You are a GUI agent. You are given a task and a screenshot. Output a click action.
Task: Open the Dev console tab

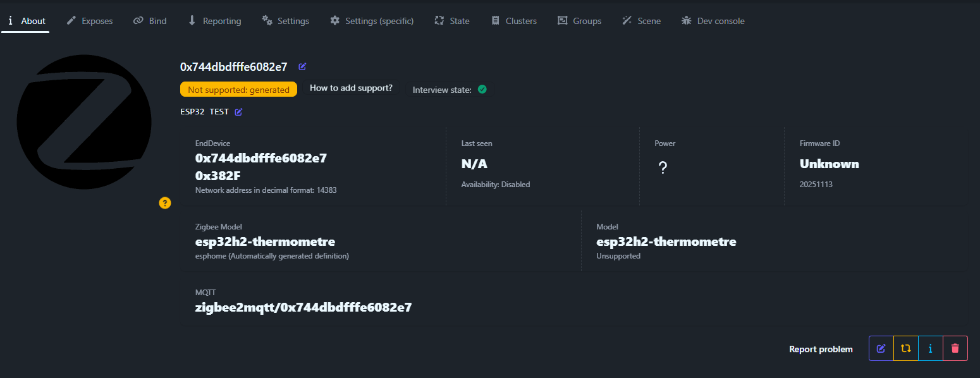tap(713, 21)
